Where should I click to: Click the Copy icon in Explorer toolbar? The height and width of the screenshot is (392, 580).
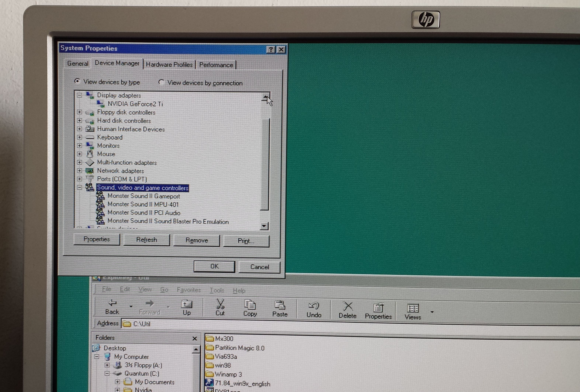coord(250,304)
